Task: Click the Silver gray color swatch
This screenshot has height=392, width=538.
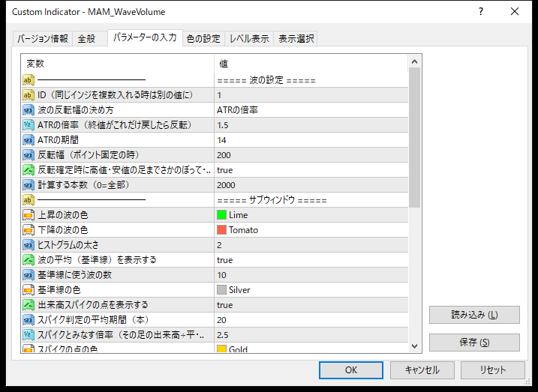Action: click(x=221, y=290)
